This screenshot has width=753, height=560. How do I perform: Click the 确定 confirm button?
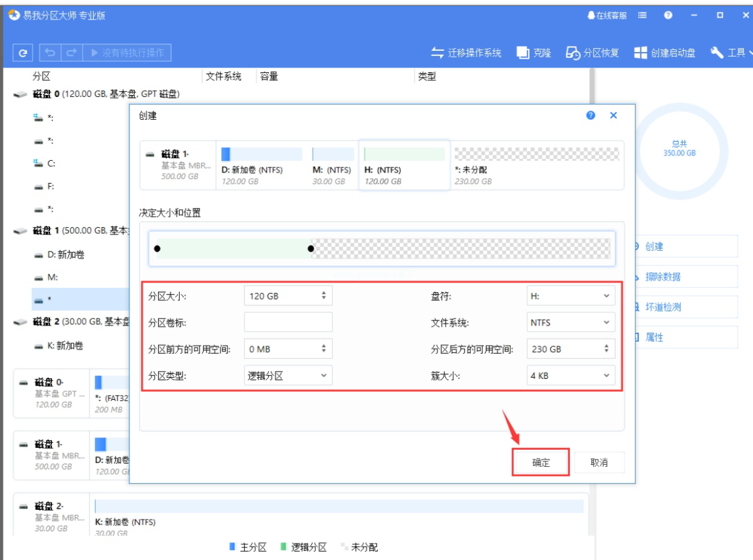click(541, 462)
